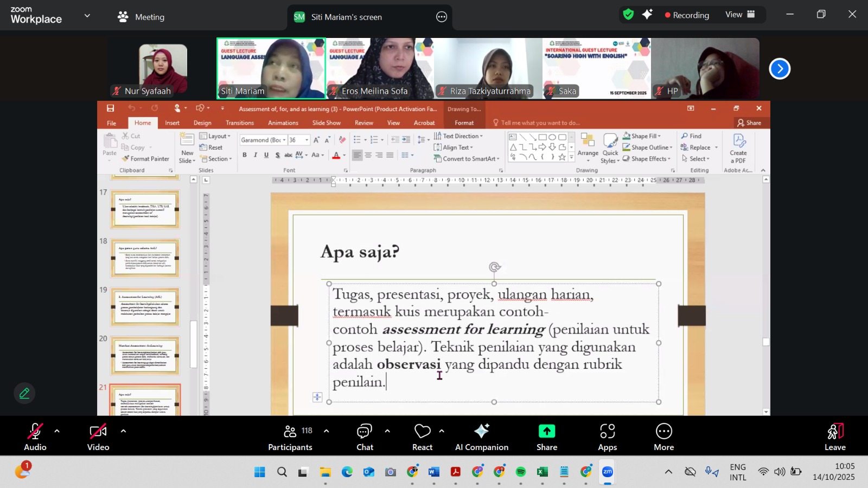
Task: Start camera with Video button
Action: click(98, 437)
